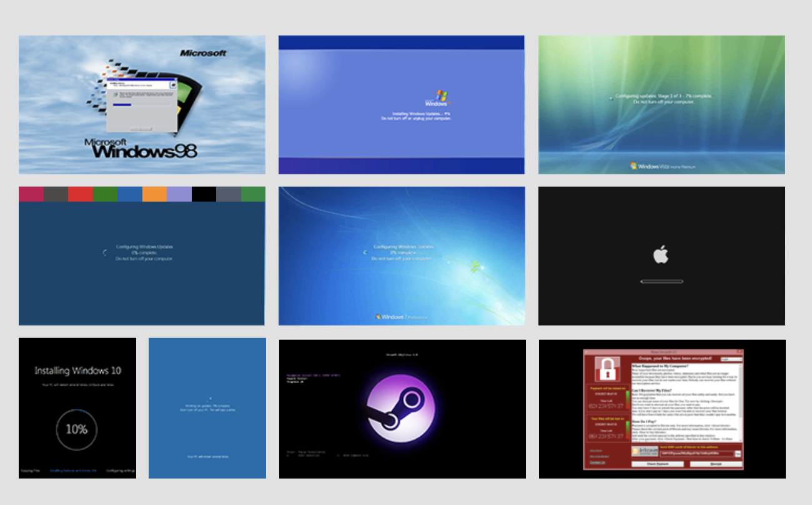This screenshot has height=505, width=812.
Task: Select the dark gray swatch next to crimson
Action: pyautogui.click(x=56, y=194)
